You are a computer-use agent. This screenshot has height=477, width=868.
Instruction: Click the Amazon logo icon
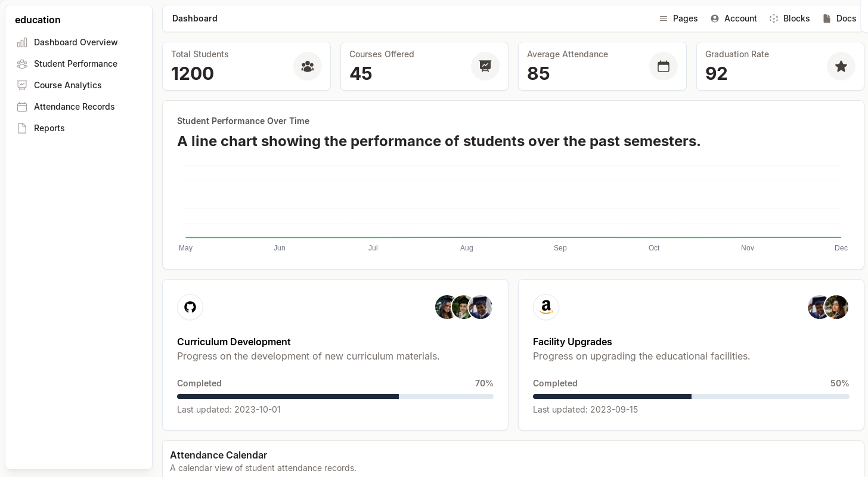coord(546,307)
